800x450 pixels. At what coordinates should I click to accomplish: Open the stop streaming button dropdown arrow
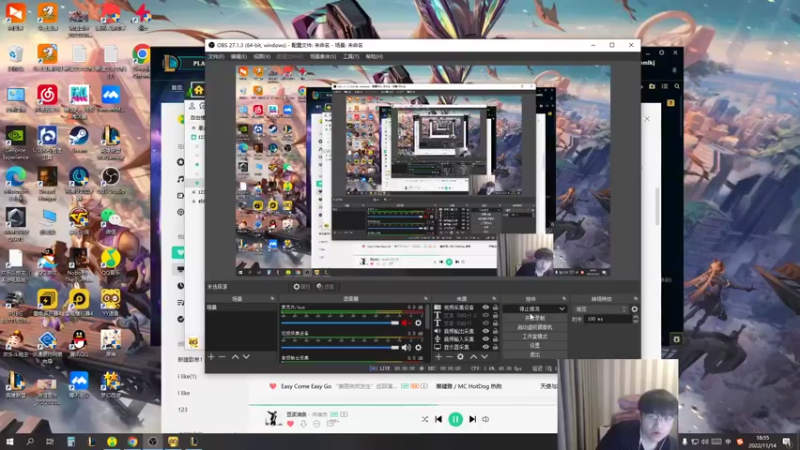point(562,309)
